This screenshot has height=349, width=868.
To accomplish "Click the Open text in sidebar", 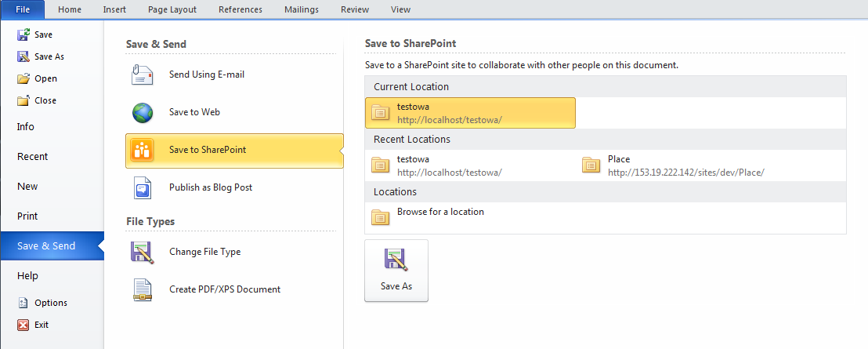I will point(46,78).
